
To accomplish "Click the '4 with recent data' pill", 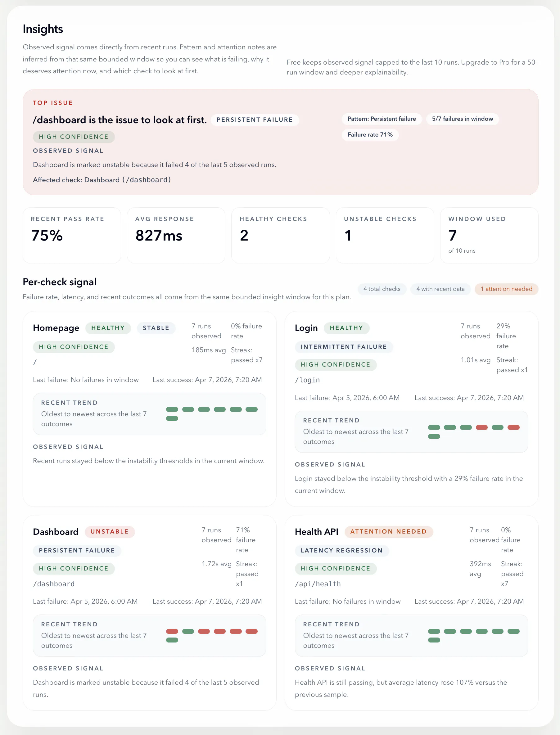I will [440, 289].
